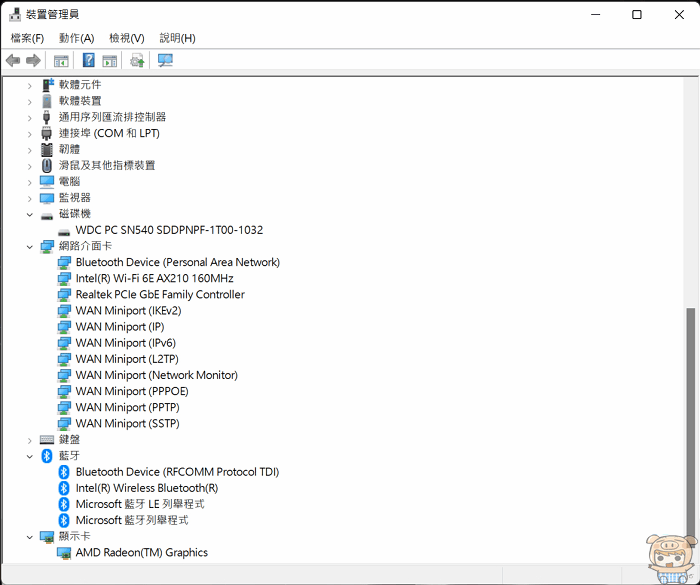Click the chip icon for 韌體
700x585 pixels.
point(47,149)
